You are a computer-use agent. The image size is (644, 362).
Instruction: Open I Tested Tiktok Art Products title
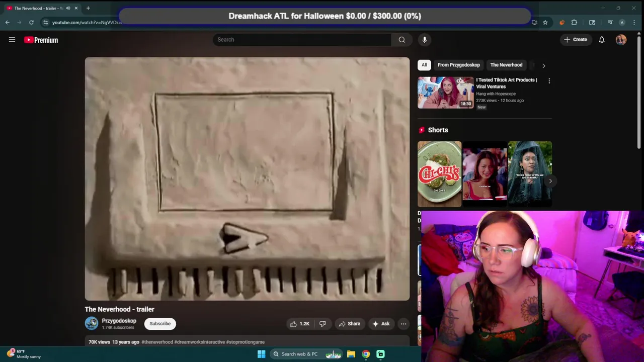pos(507,83)
